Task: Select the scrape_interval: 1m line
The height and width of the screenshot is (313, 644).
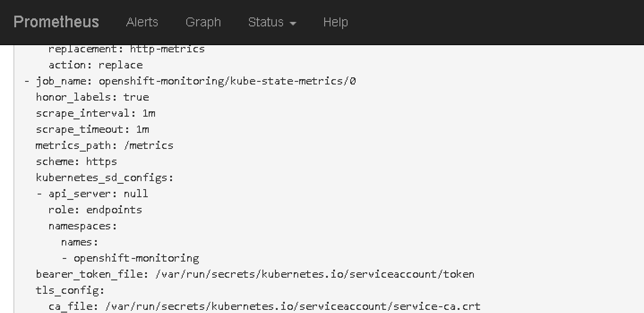Action: coord(95,113)
